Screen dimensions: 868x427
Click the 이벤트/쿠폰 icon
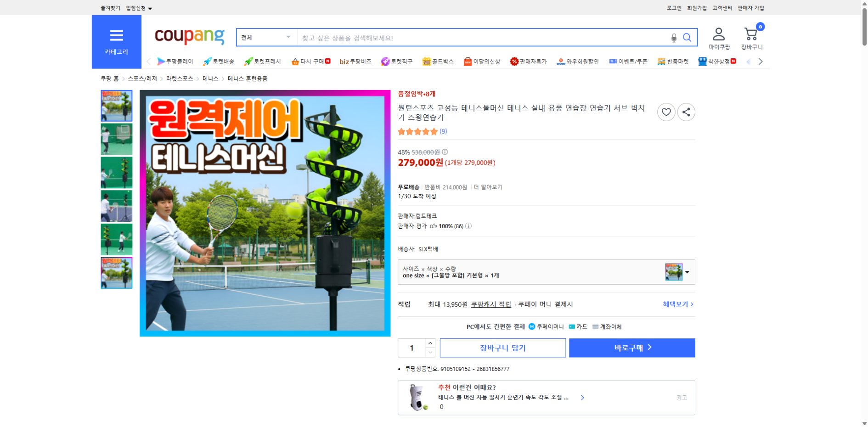coord(613,61)
